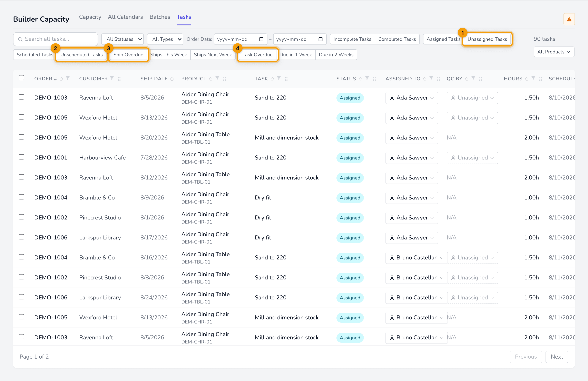This screenshot has height=381, width=588.
Task: Open the Customer column filter icon
Action: pos(112,78)
